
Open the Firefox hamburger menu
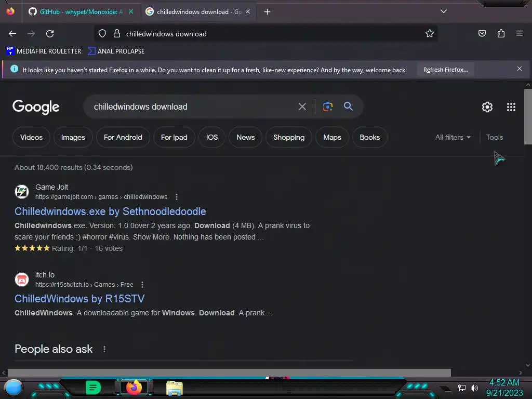(x=520, y=33)
